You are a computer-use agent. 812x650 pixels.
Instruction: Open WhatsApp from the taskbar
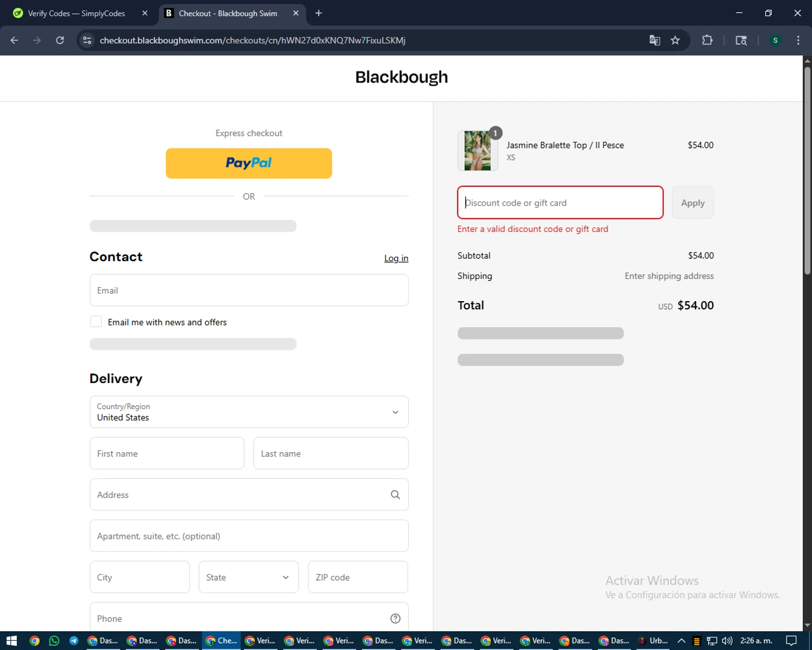coord(54,641)
